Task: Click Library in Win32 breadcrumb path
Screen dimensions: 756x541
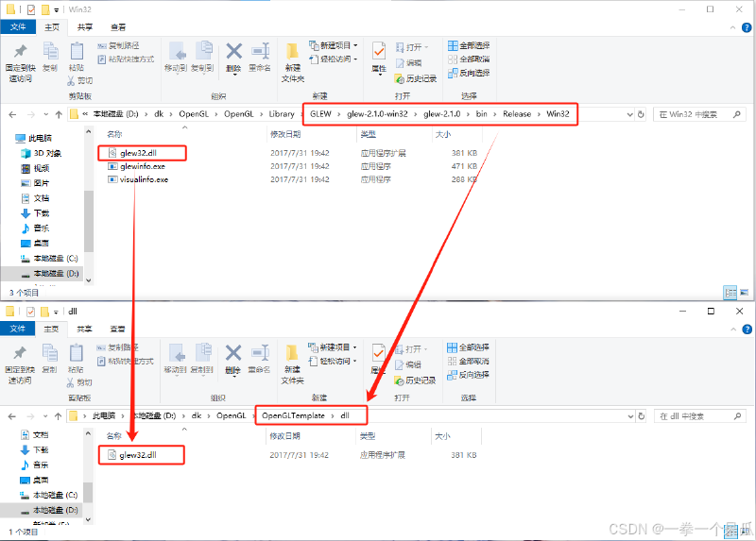Action: pos(282,114)
